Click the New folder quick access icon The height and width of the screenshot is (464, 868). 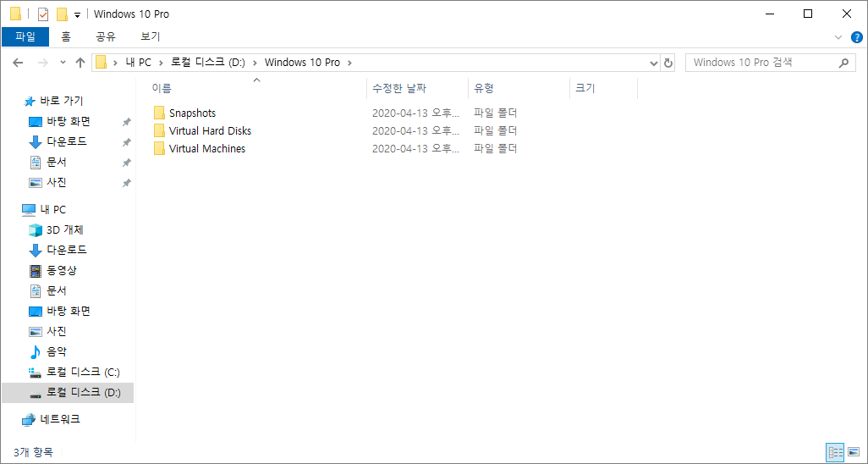62,14
